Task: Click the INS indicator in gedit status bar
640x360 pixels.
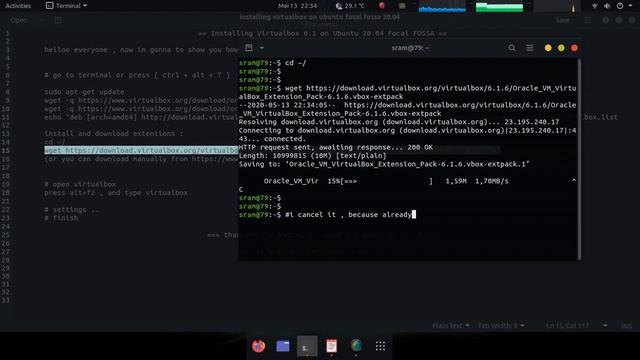Action: [x=626, y=326]
